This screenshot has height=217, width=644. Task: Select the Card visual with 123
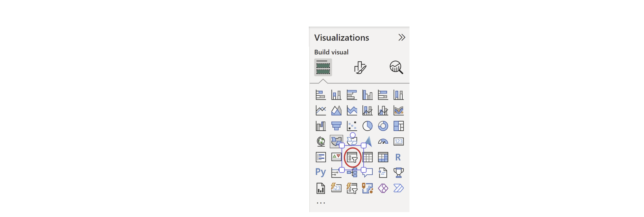click(x=399, y=142)
